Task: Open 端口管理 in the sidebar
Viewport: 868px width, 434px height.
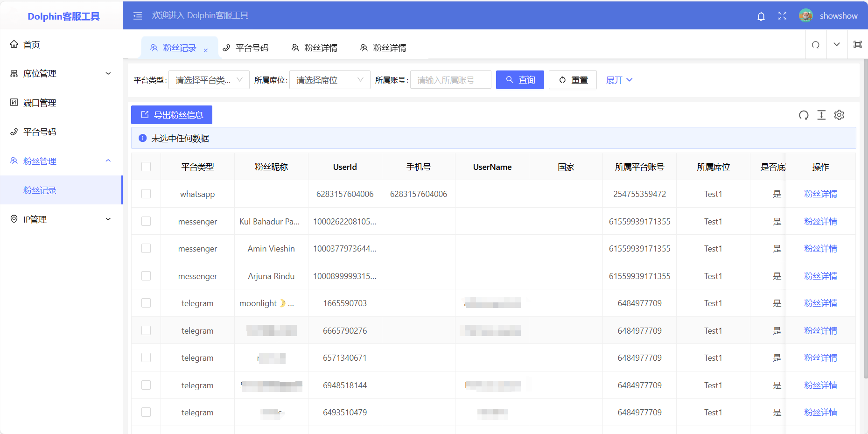Action: click(40, 103)
